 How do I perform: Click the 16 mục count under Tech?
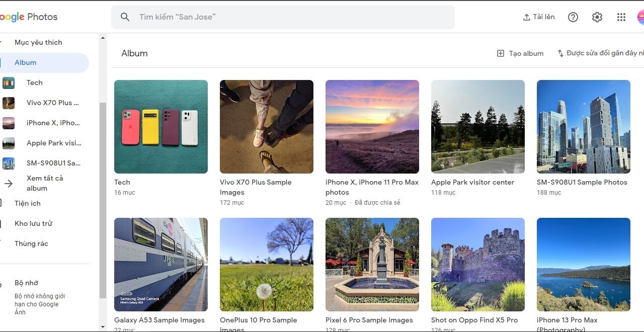click(x=125, y=193)
